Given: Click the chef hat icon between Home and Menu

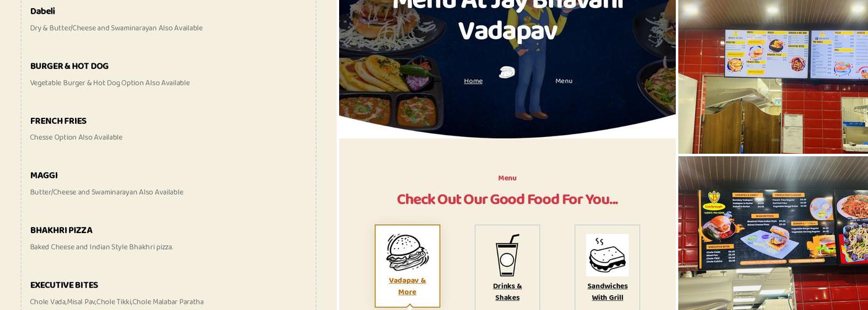Looking at the screenshot, I should pos(507,73).
